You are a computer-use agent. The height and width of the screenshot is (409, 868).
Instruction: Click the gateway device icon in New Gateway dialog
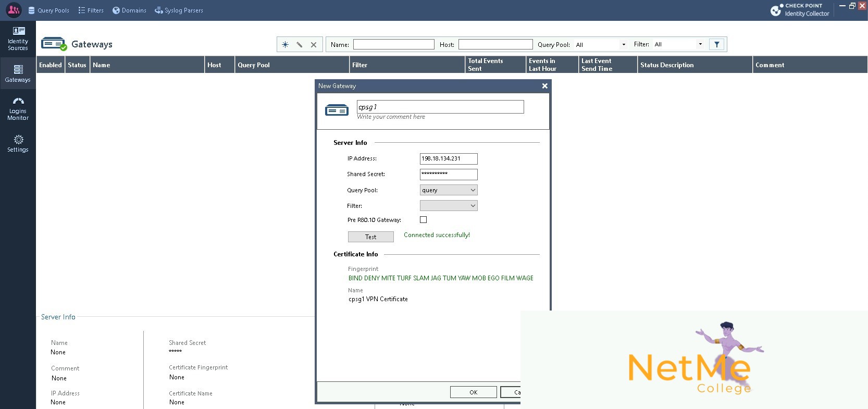click(337, 110)
